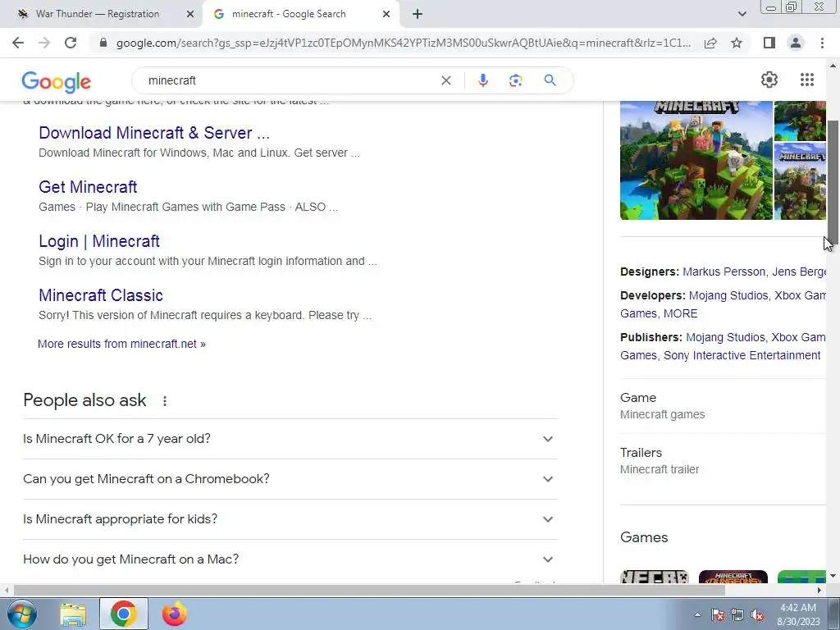
Task: View site info via padlock icon
Action: click(104, 43)
